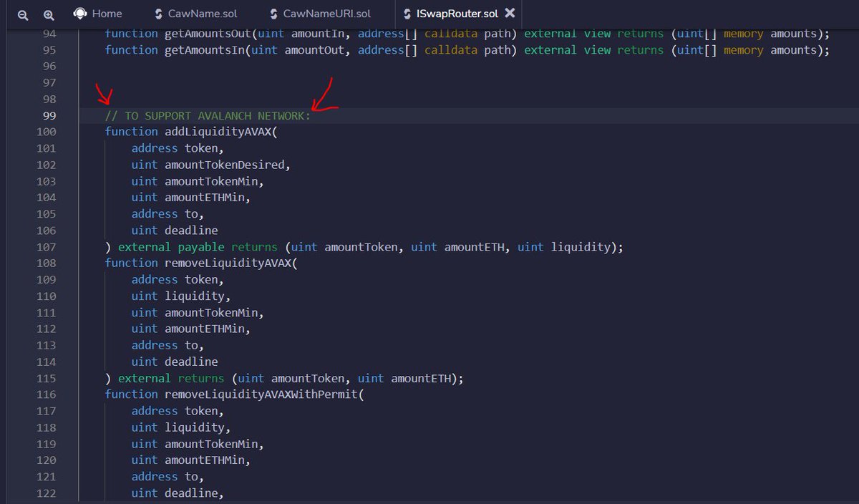The height and width of the screenshot is (504, 859).
Task: Click 'uint deadline' on line 106
Action: click(175, 231)
